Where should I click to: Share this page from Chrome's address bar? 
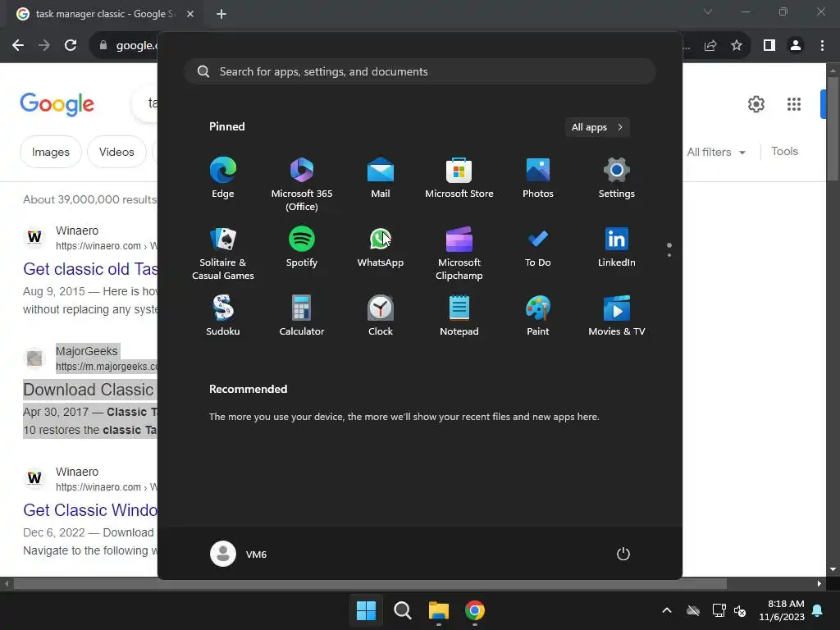click(x=710, y=46)
